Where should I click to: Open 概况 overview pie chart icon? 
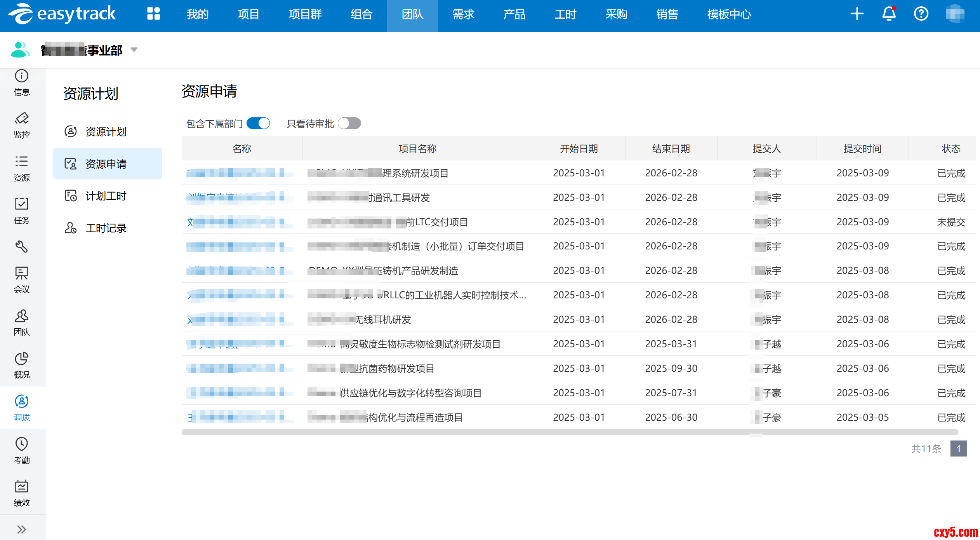[22, 365]
